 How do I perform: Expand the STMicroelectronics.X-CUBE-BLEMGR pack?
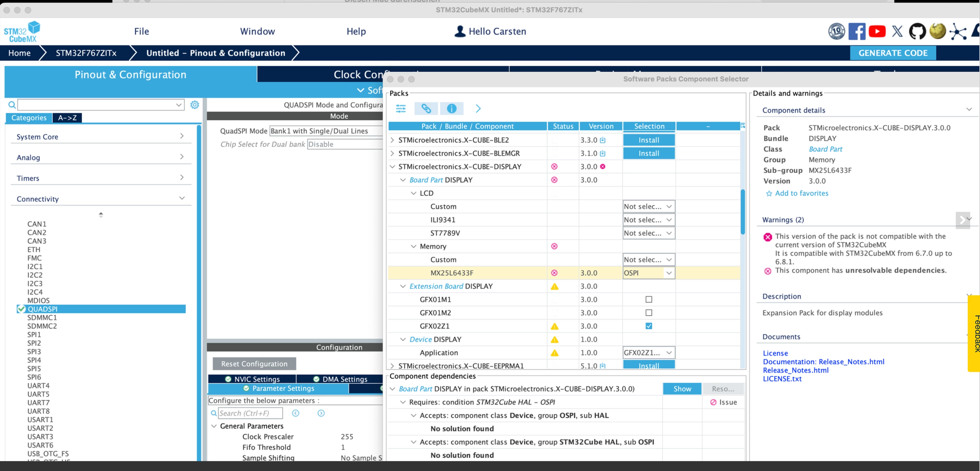pos(392,153)
